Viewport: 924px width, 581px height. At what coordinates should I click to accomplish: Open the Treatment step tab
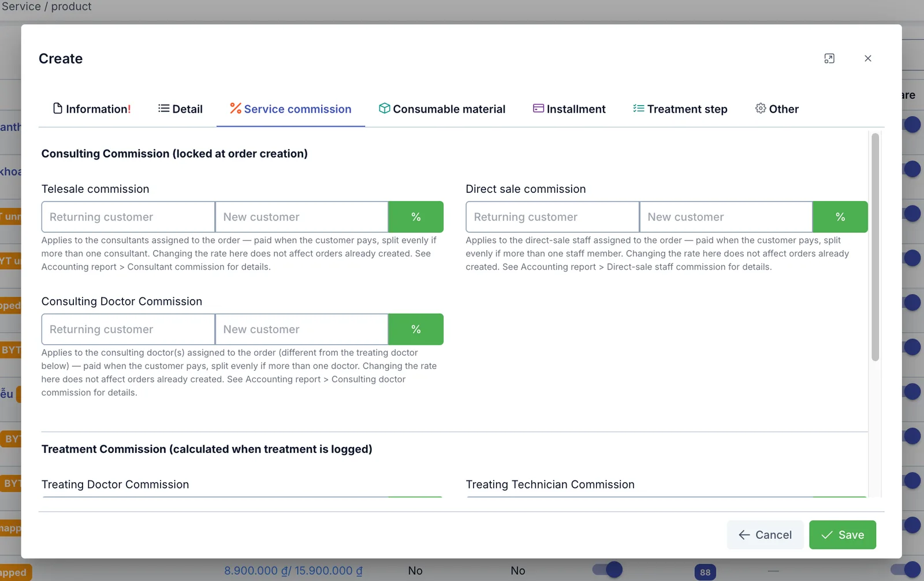(x=680, y=109)
